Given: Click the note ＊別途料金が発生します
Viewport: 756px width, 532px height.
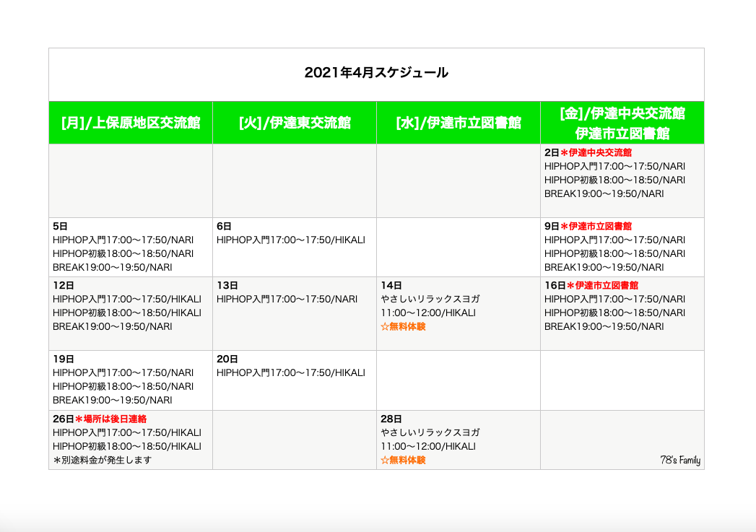Looking at the screenshot, I should click(103, 461).
